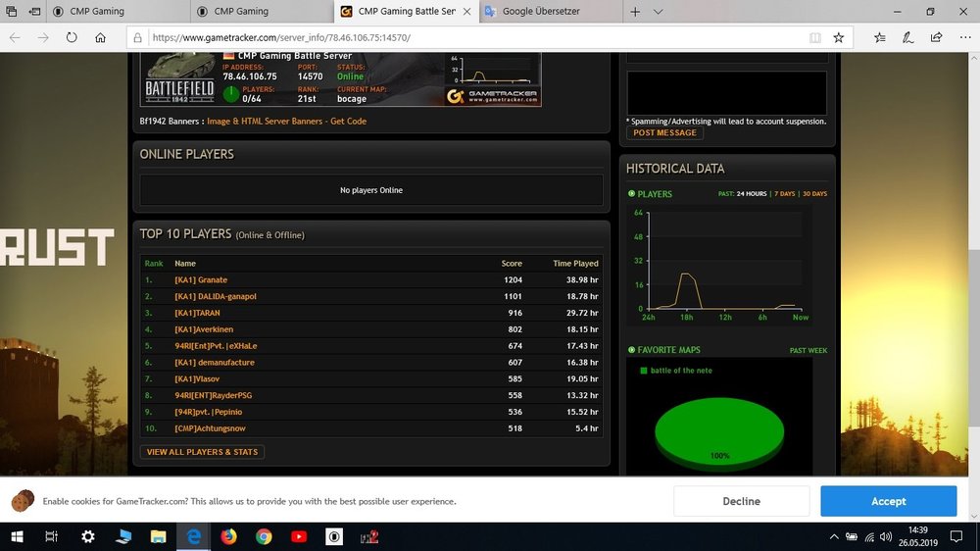Open Chrome from the taskbar
Image resolution: width=980 pixels, height=551 pixels.
click(x=264, y=536)
